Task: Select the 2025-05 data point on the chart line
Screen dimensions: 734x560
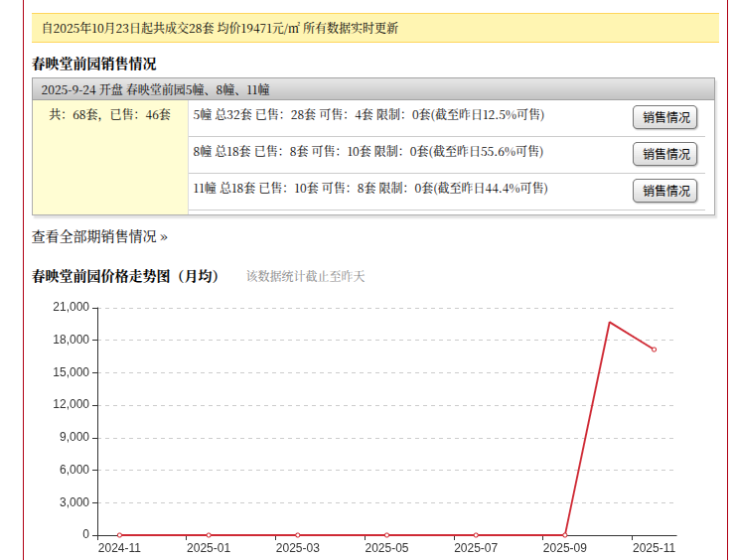Action: [386, 535]
